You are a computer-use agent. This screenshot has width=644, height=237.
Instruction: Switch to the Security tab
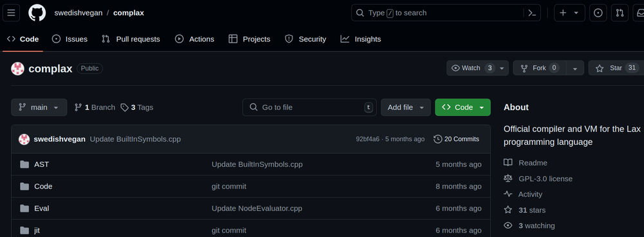coord(305,39)
